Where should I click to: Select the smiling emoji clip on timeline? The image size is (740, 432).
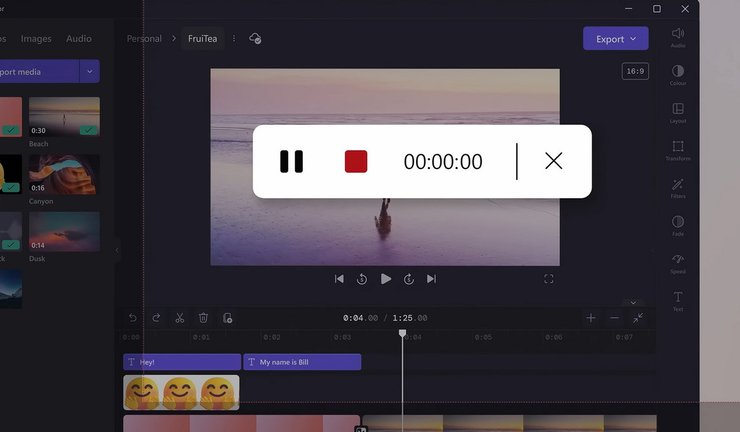181,392
